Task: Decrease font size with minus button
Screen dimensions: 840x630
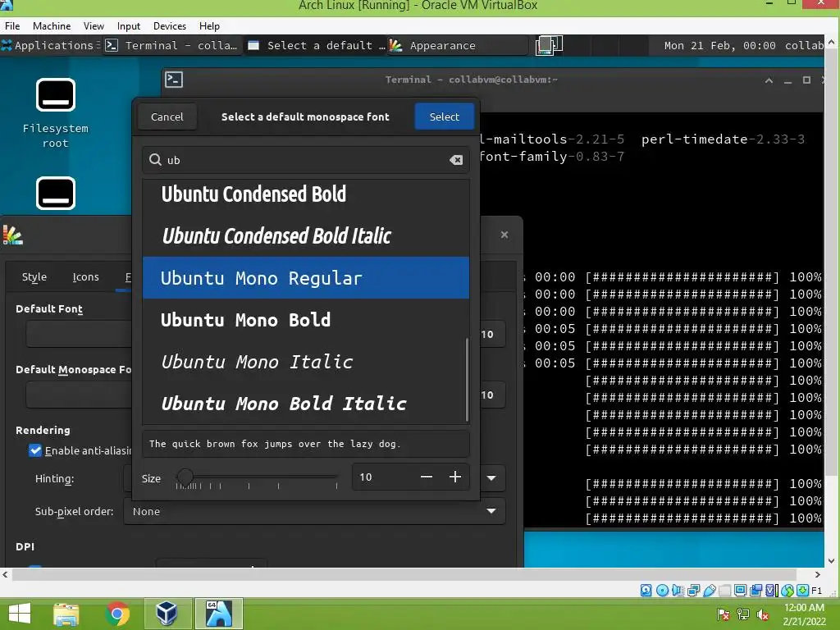Action: (x=427, y=477)
